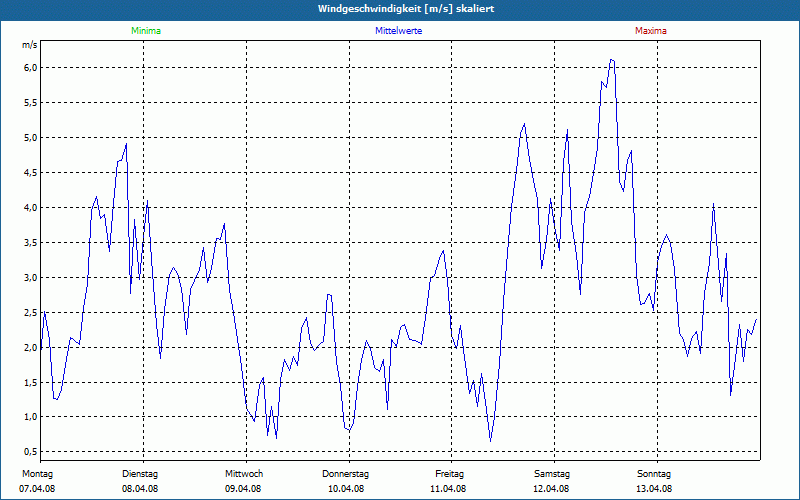Click the 09.04.08 date label
Screen dimensions: 800x500
click(x=243, y=489)
